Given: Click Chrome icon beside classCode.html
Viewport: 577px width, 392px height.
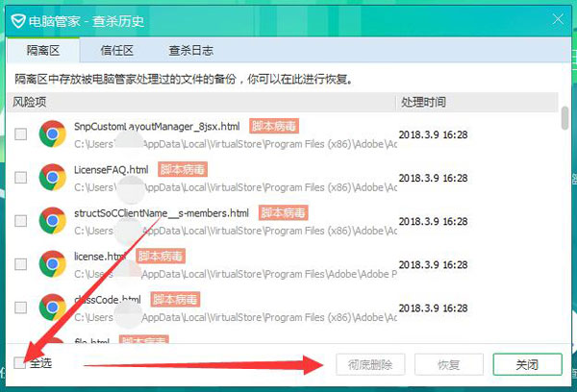Looking at the screenshot, I should (x=52, y=306).
